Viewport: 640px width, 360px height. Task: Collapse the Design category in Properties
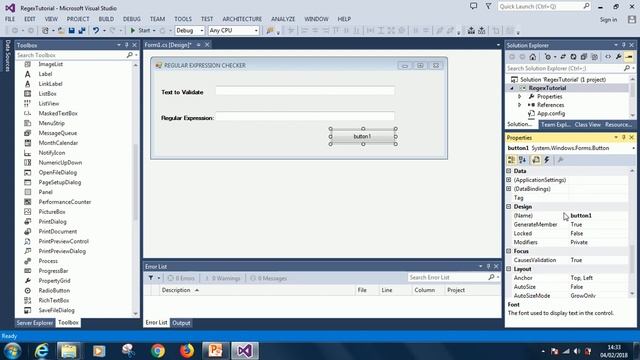pos(509,207)
